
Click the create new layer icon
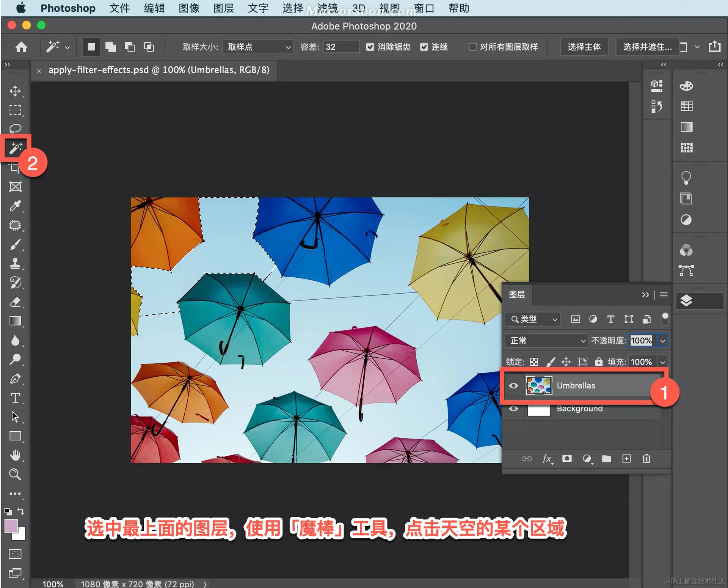point(626,459)
